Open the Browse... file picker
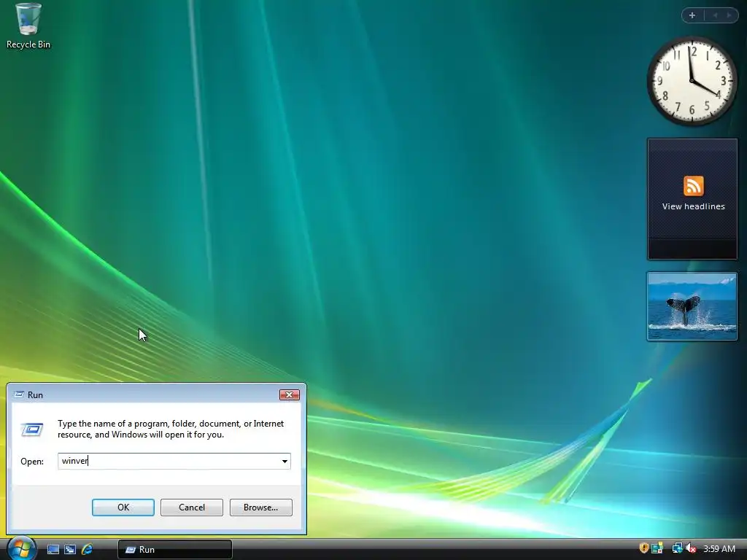Image resolution: width=747 pixels, height=560 pixels. coord(260,507)
